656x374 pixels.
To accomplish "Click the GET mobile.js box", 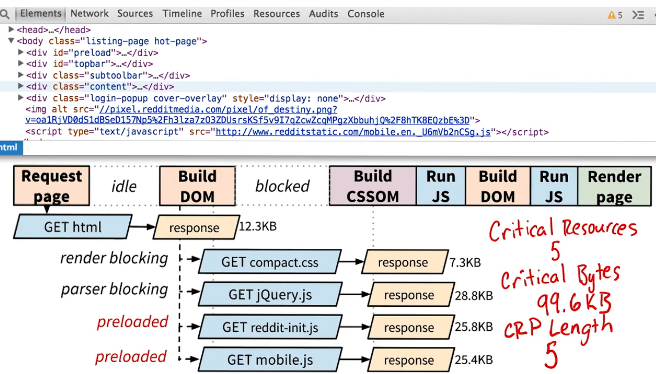I will (270, 359).
